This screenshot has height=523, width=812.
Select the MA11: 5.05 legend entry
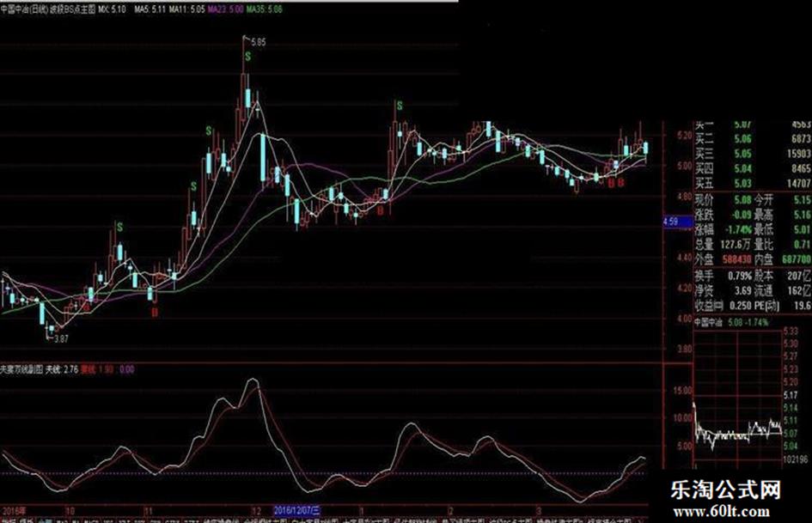[187, 9]
